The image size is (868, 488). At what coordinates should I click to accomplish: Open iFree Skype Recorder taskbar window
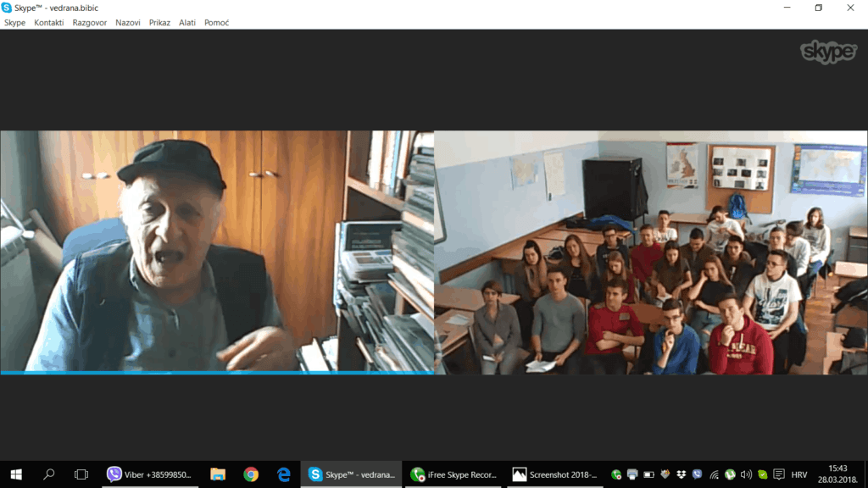[453, 474]
